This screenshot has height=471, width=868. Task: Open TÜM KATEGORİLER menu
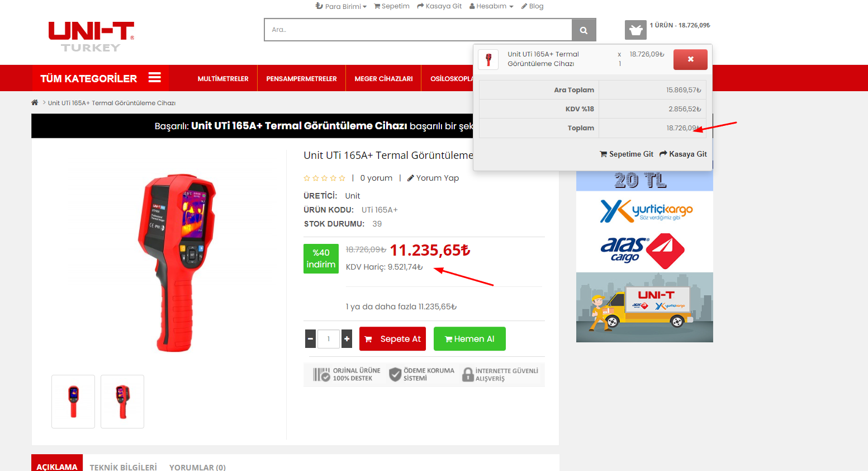(100, 78)
